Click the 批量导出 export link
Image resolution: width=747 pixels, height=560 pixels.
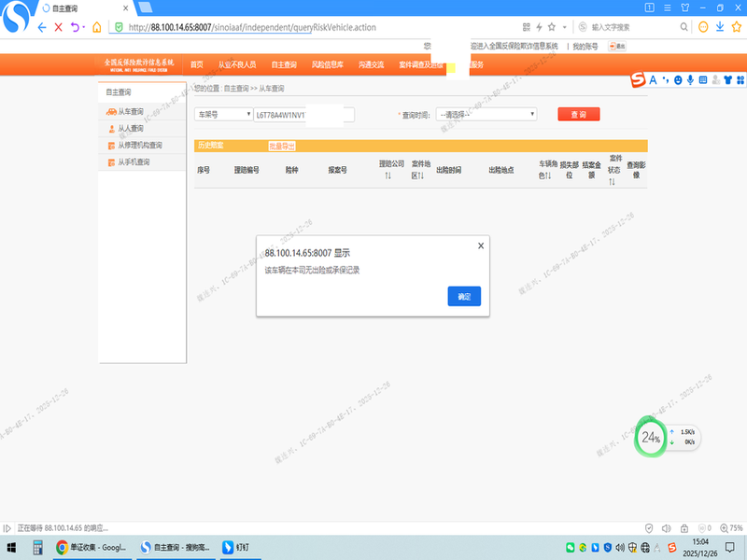click(281, 146)
